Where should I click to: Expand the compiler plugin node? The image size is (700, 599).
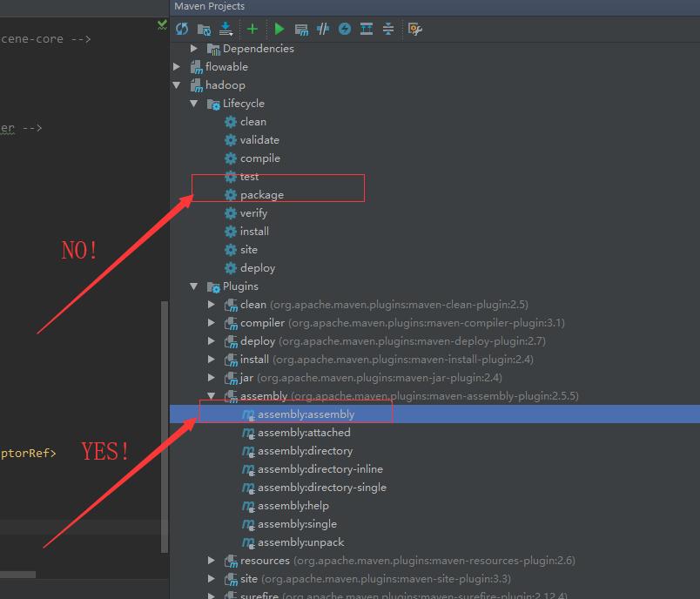tap(212, 323)
